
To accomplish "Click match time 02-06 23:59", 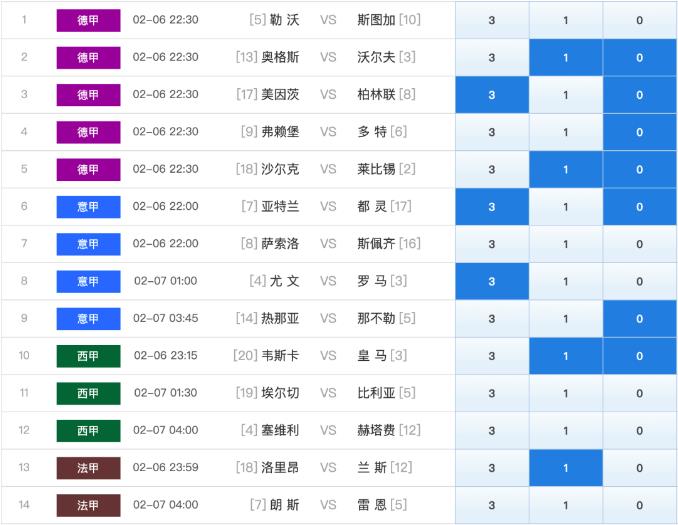I will click(166, 467).
